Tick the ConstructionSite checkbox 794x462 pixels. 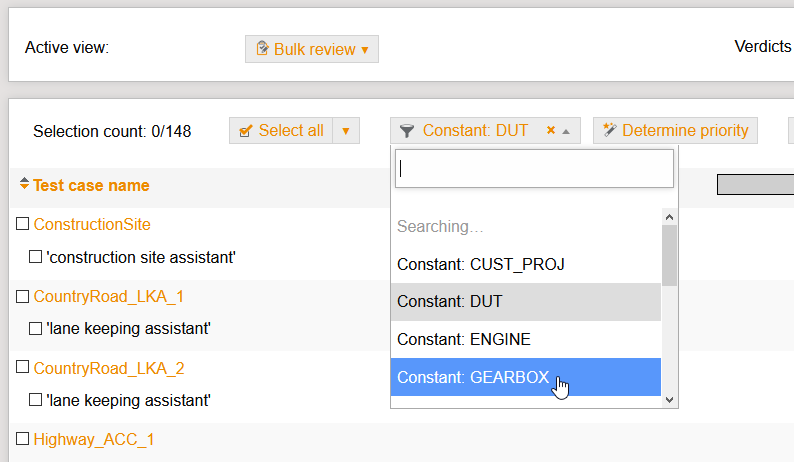[22, 224]
